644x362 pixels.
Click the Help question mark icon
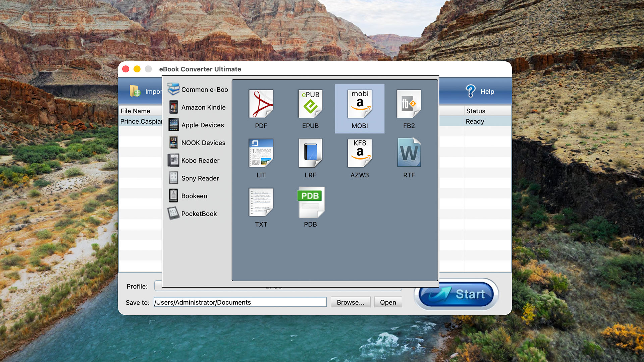pos(471,91)
